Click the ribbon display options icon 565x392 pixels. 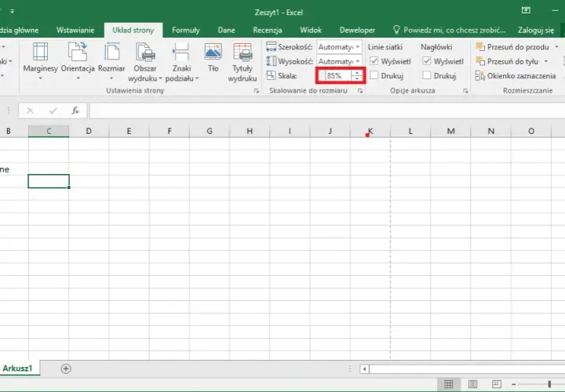[526, 11]
